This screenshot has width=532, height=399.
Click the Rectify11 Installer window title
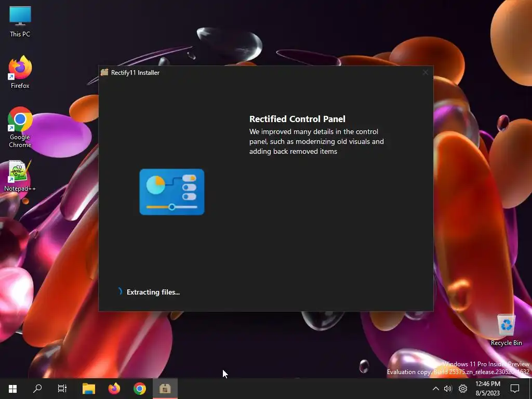(x=136, y=73)
